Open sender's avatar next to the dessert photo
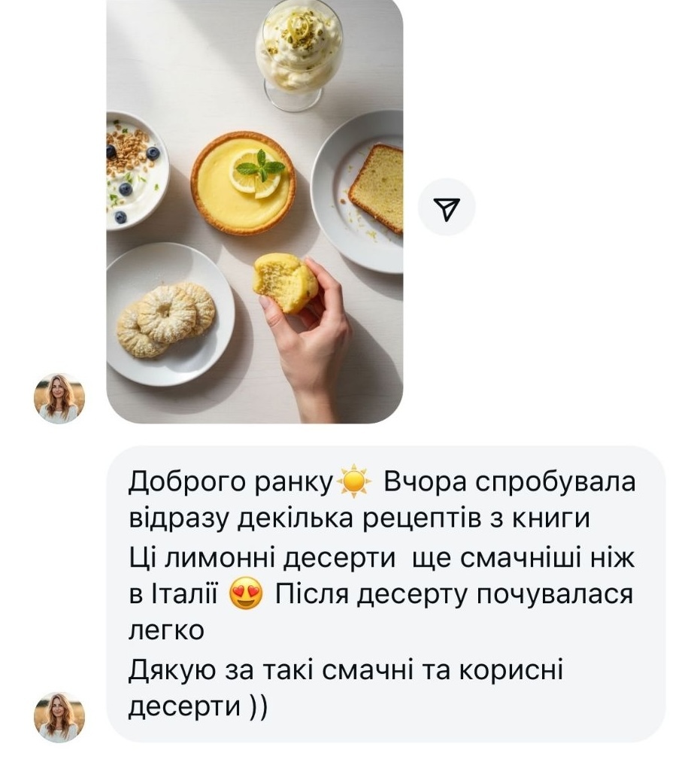 59,398
